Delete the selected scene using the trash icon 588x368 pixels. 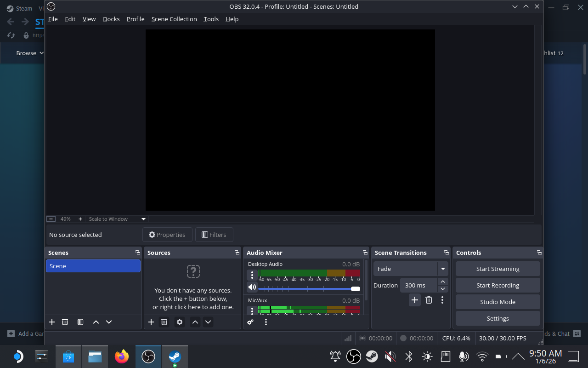click(65, 322)
